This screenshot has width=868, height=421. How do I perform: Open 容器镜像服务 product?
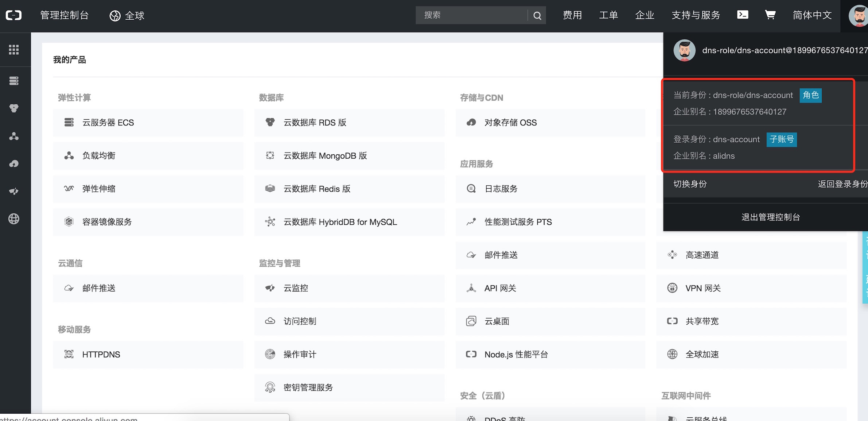click(x=148, y=222)
